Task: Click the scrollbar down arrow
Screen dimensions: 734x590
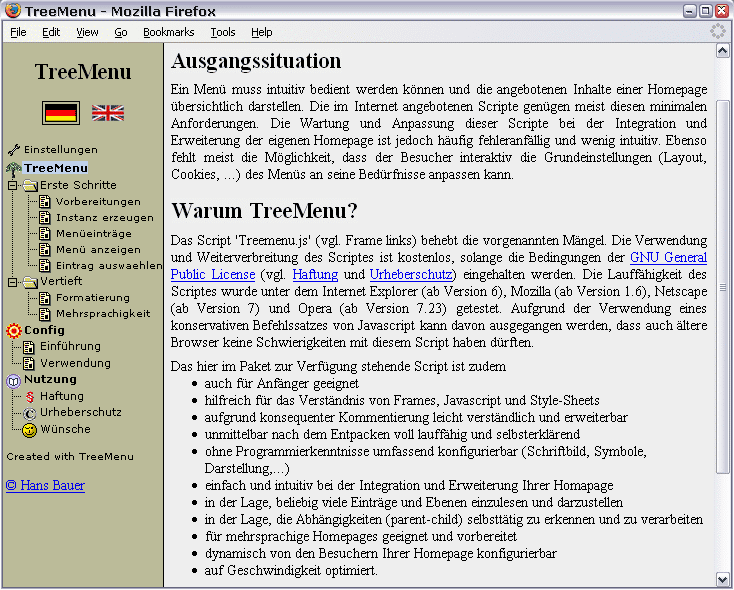Action: tap(723, 579)
